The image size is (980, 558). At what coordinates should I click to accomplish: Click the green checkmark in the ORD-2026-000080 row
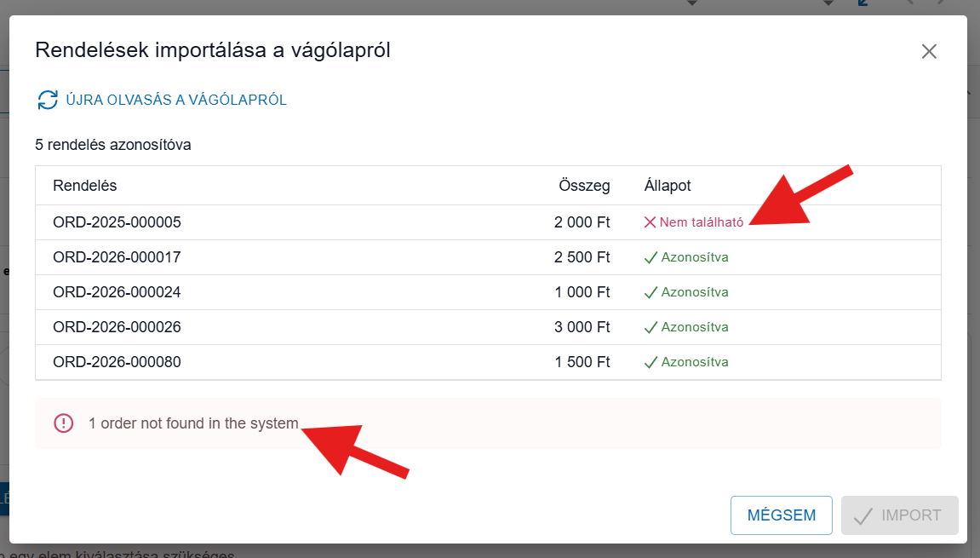click(650, 362)
